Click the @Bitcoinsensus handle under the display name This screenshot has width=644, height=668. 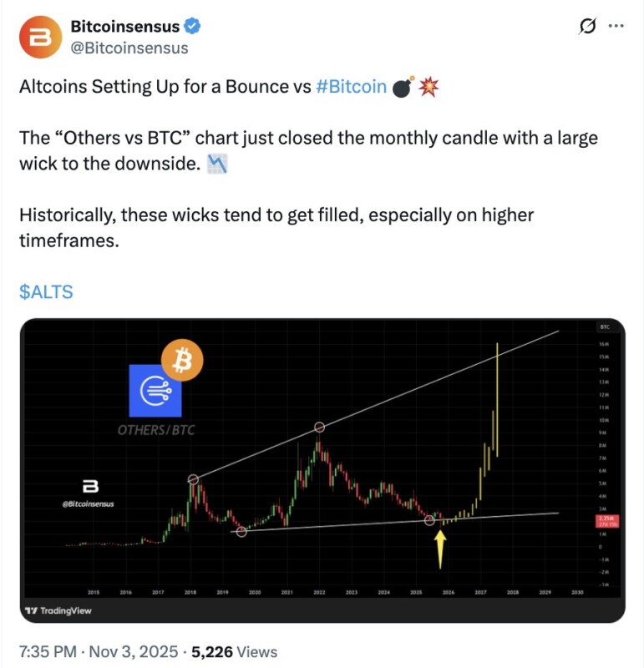[129, 48]
